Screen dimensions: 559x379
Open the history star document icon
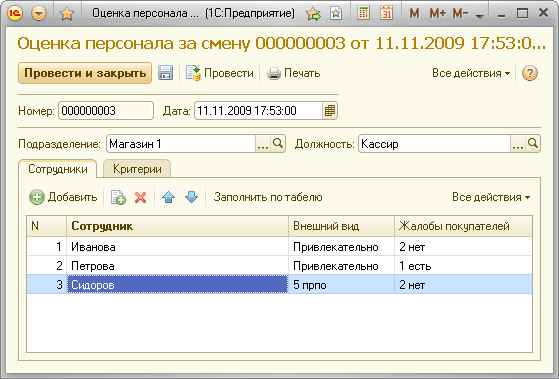[x=336, y=14]
